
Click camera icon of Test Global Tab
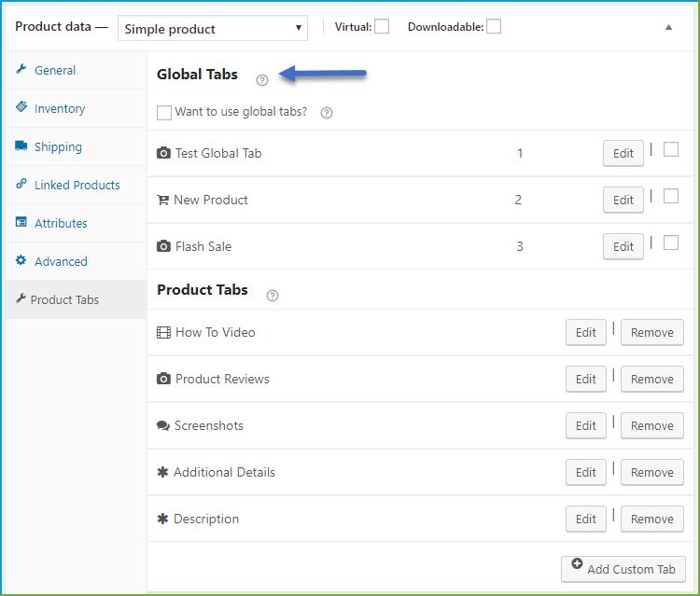[163, 153]
